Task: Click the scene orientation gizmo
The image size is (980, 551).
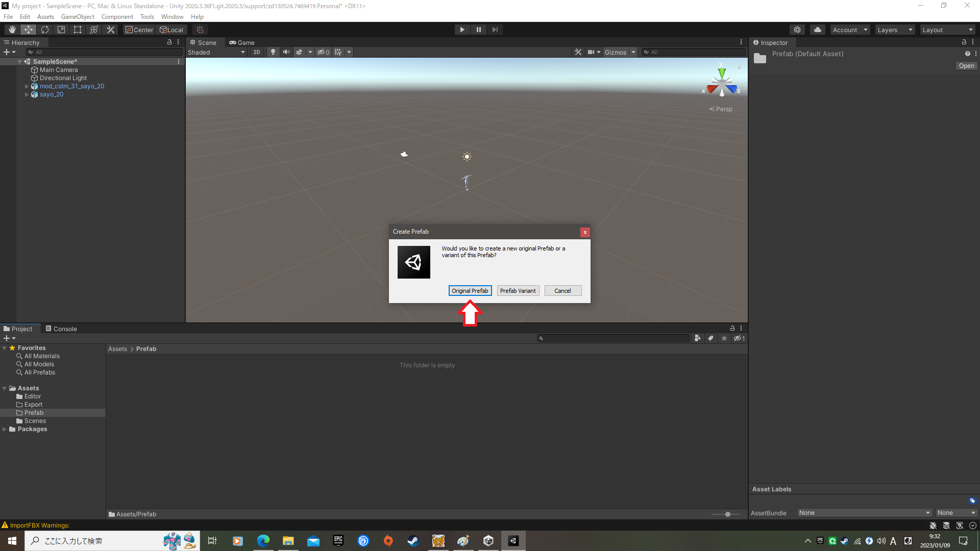Action: pyautogui.click(x=722, y=83)
